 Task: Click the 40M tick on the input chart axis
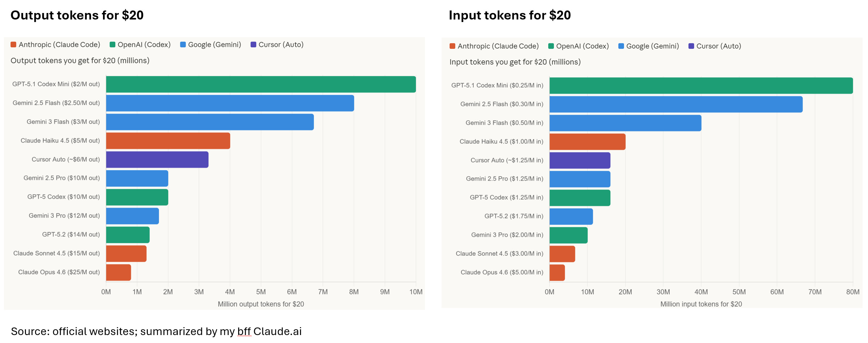click(x=701, y=292)
